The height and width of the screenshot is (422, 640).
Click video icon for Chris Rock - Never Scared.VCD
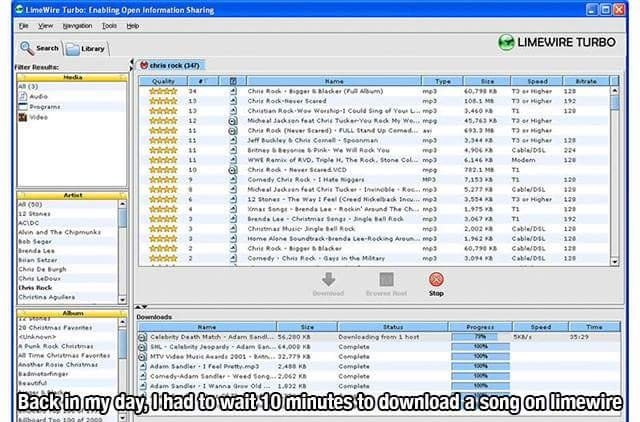tap(233, 170)
